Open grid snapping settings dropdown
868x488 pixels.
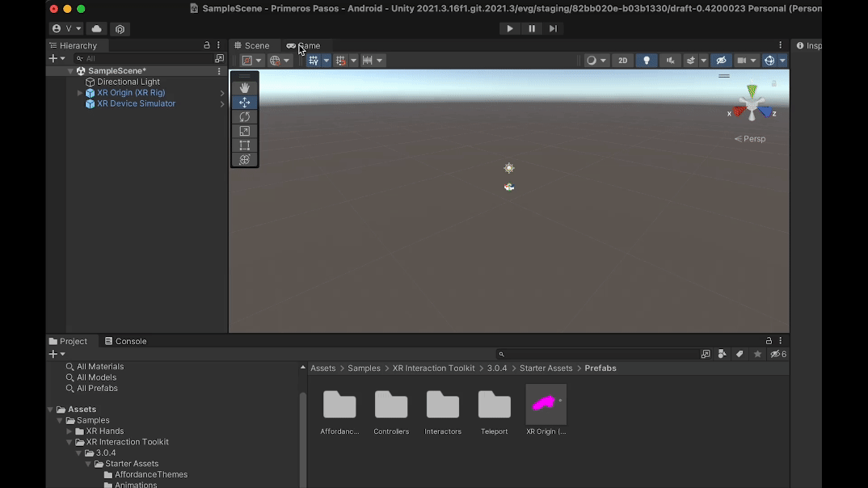(x=326, y=61)
